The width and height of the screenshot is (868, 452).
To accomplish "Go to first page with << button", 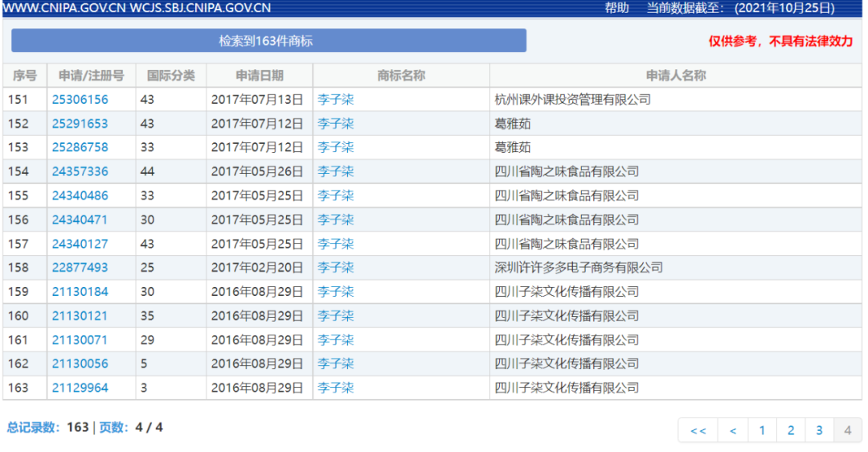I will (698, 430).
